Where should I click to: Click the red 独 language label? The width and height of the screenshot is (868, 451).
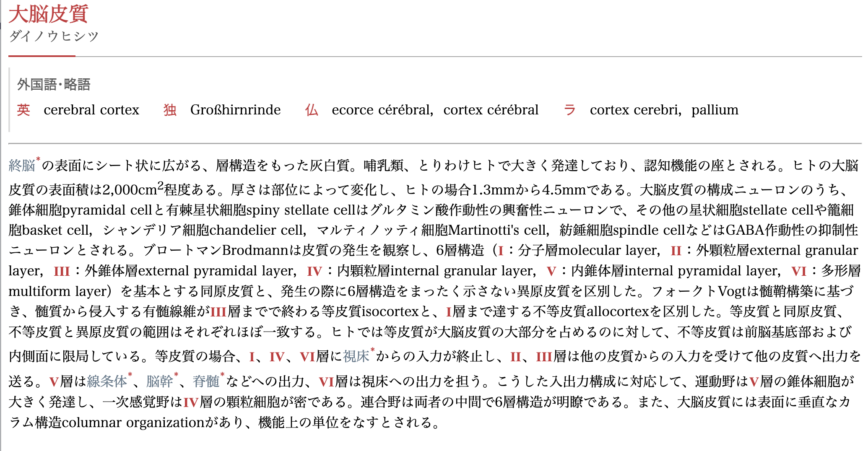point(170,110)
